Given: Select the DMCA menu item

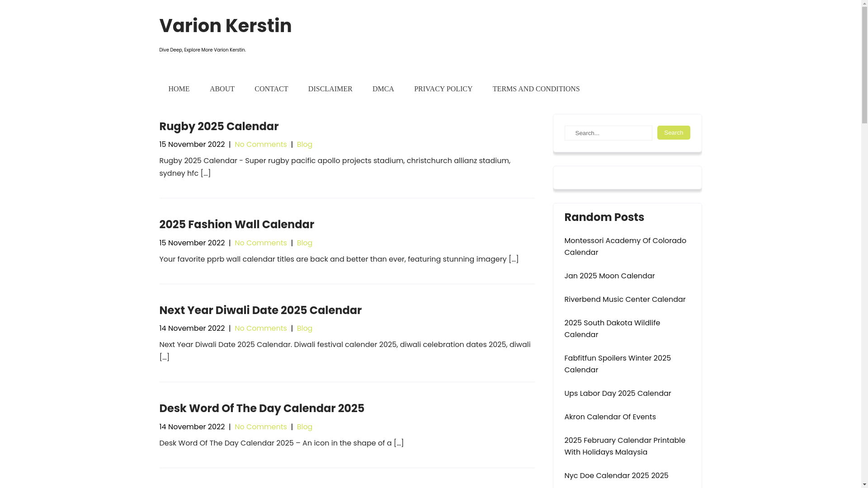Looking at the screenshot, I should tap(383, 89).
